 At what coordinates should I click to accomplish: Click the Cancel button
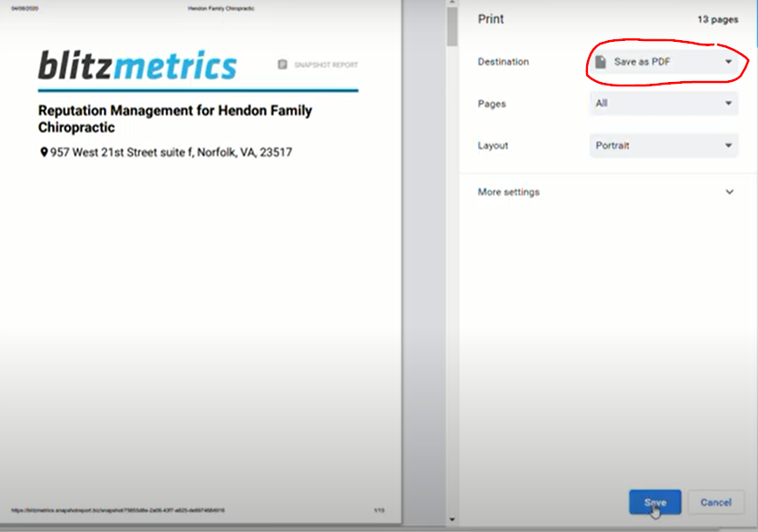pyautogui.click(x=716, y=502)
